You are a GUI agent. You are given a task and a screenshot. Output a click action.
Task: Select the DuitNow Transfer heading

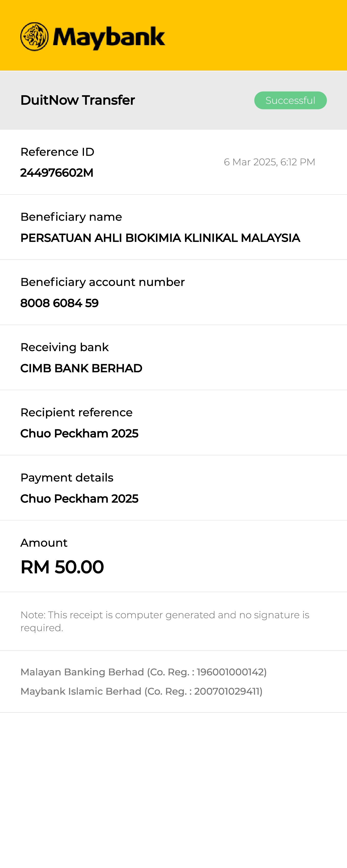78,100
